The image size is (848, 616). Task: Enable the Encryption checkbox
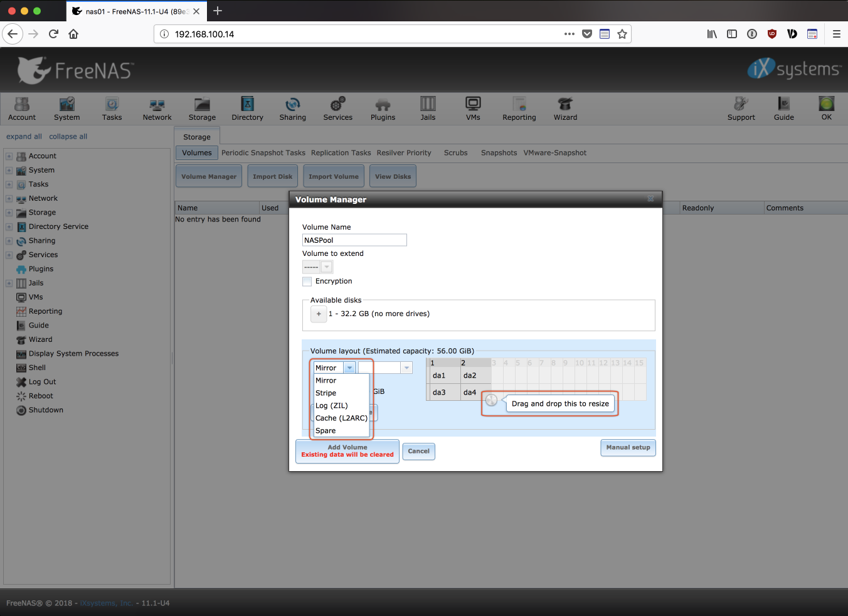point(307,282)
